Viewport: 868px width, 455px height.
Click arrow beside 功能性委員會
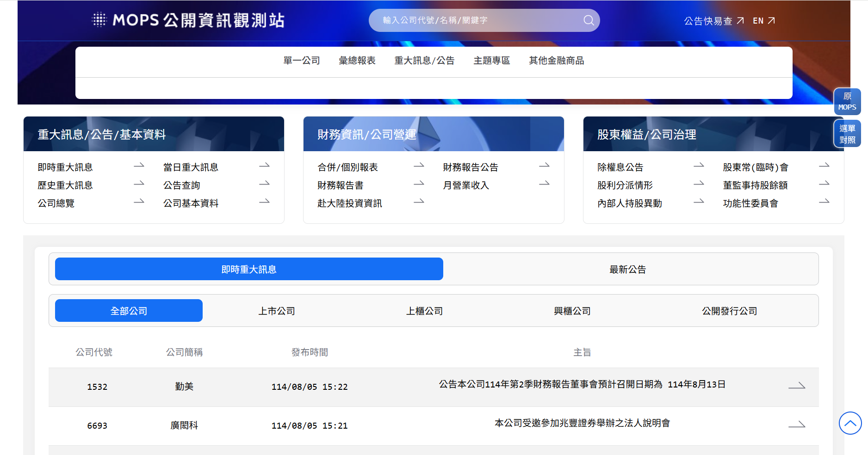[x=824, y=202]
